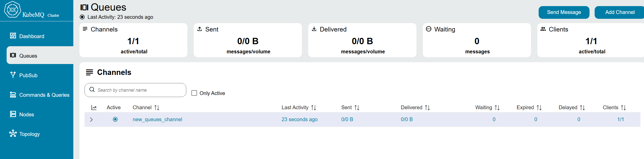
Task: Enable the Only Active checkbox
Action: tap(194, 93)
